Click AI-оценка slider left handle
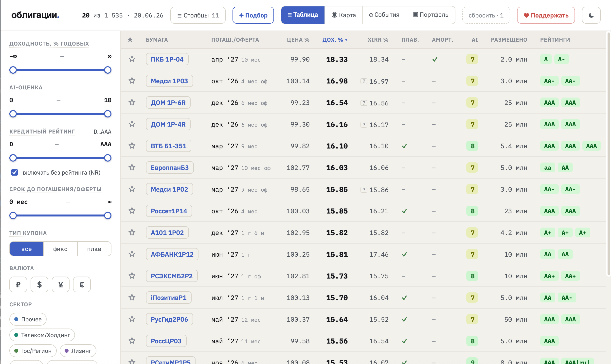 click(x=13, y=114)
